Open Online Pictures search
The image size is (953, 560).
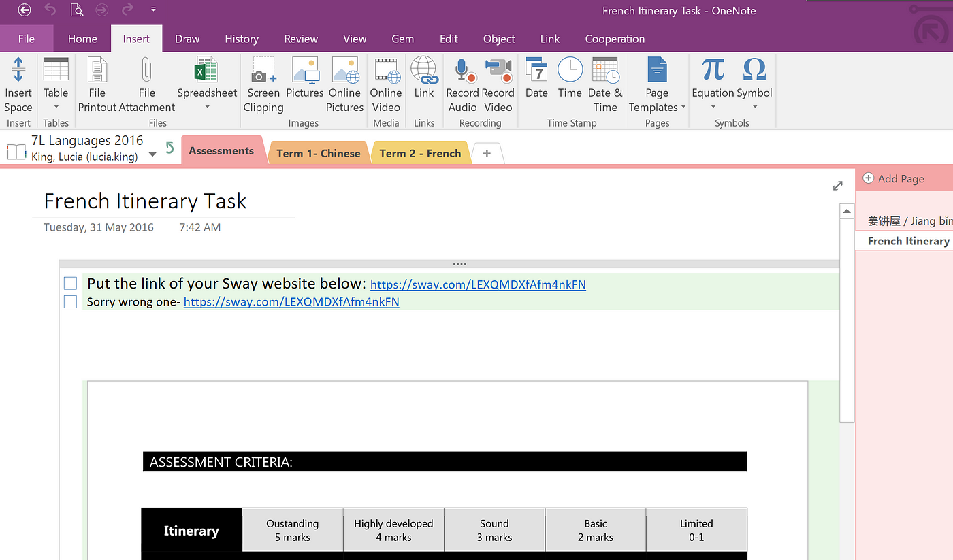click(345, 86)
